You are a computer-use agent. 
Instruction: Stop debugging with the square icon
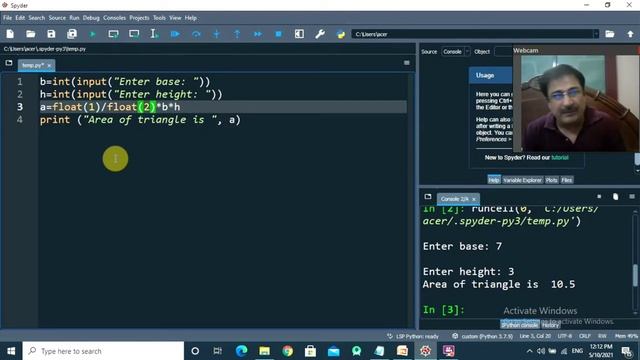(x=278, y=34)
